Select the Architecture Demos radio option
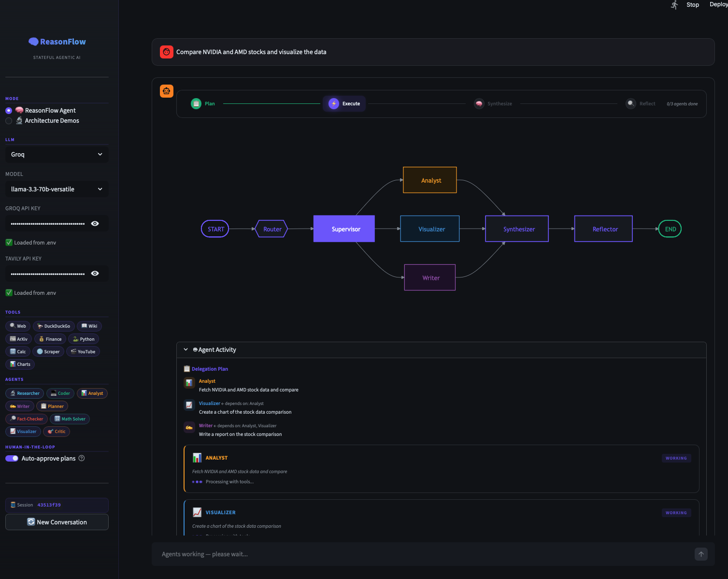 click(x=9, y=121)
